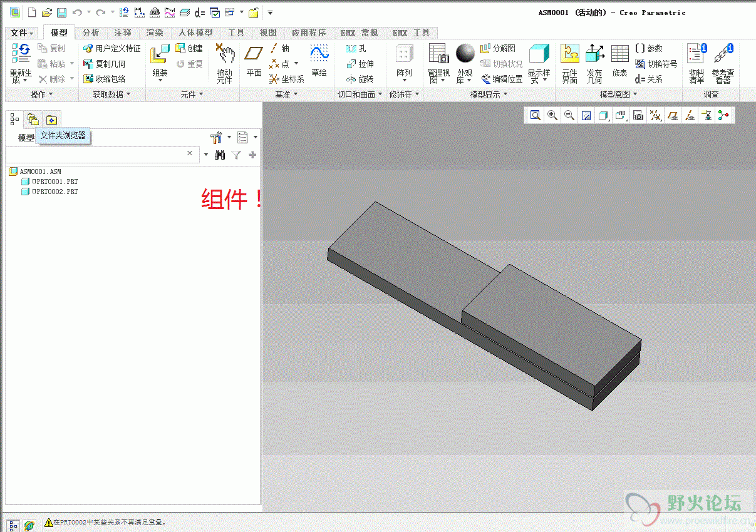This screenshot has height=532, width=756.
Task: Click the binoculars search icon in model tree
Action: coord(220,155)
